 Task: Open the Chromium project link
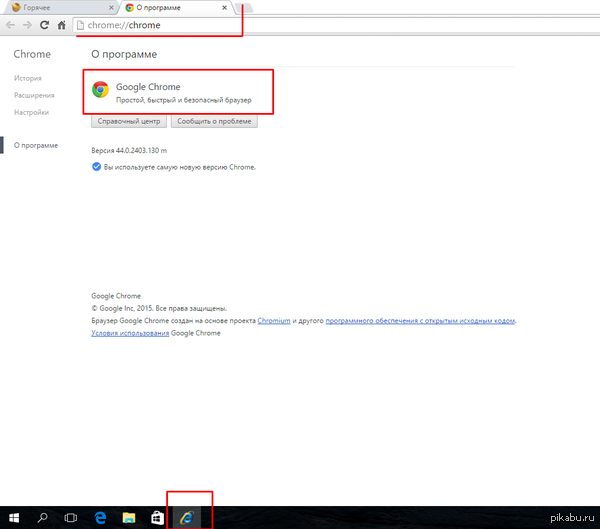(x=274, y=321)
